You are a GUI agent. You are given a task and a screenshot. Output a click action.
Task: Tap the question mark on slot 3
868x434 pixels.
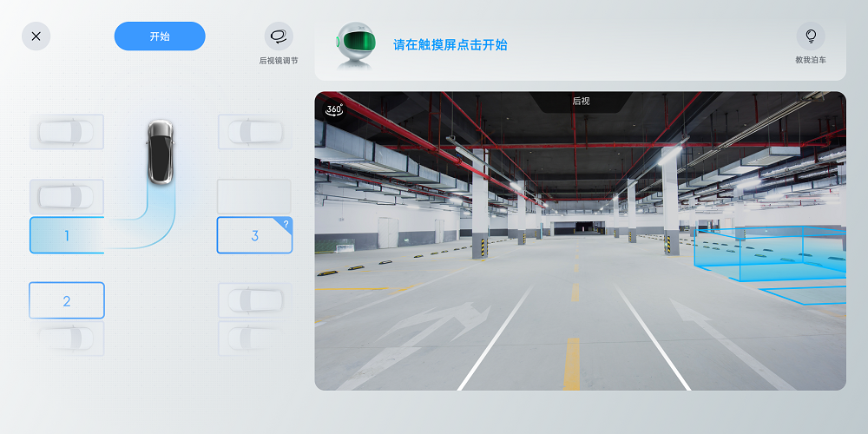[286, 224]
